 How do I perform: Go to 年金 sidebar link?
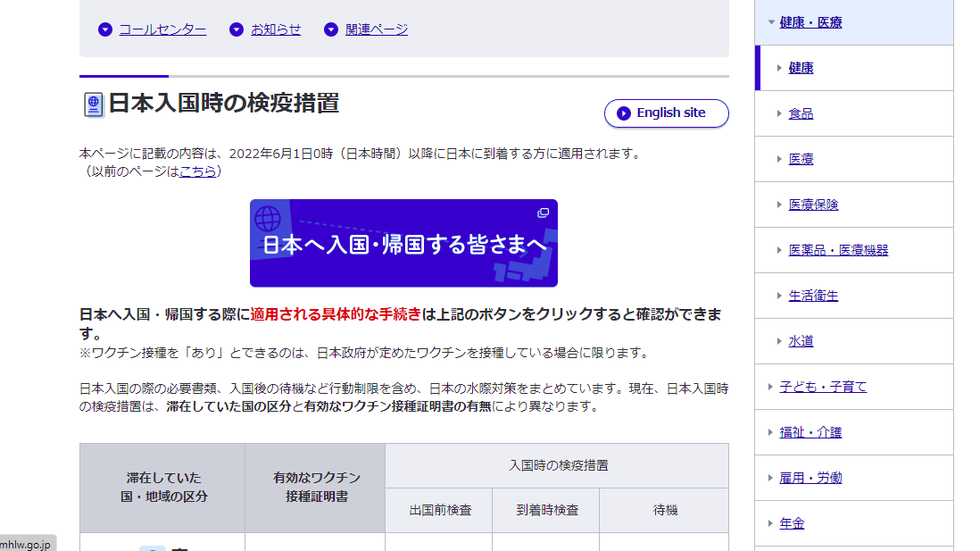[792, 523]
